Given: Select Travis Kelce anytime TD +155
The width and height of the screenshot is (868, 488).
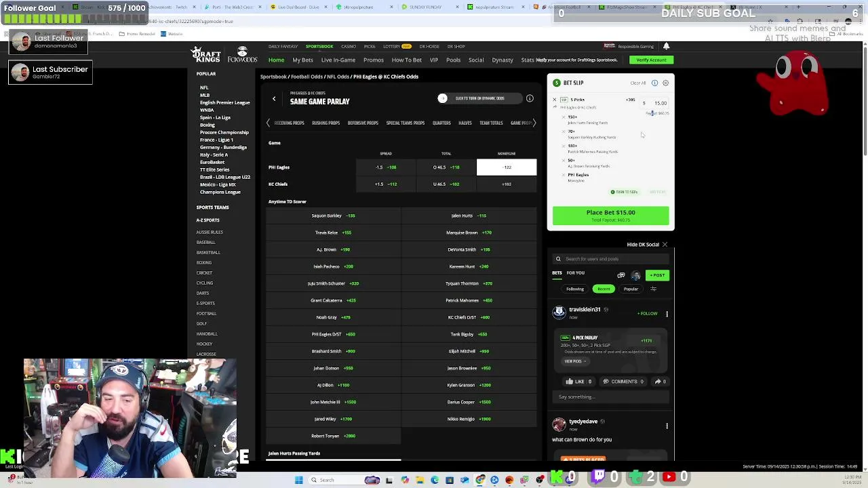Looking at the screenshot, I should [x=334, y=232].
